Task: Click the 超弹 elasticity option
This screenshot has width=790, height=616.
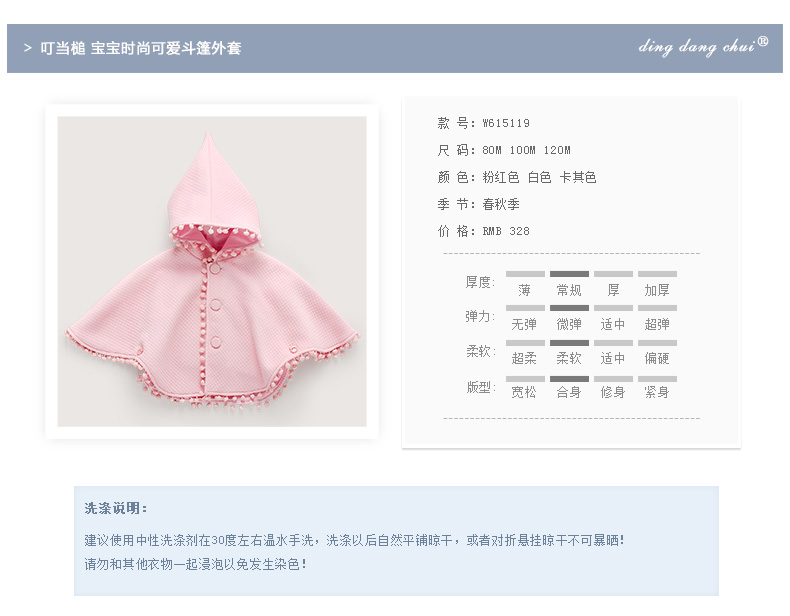Action: 657,324
